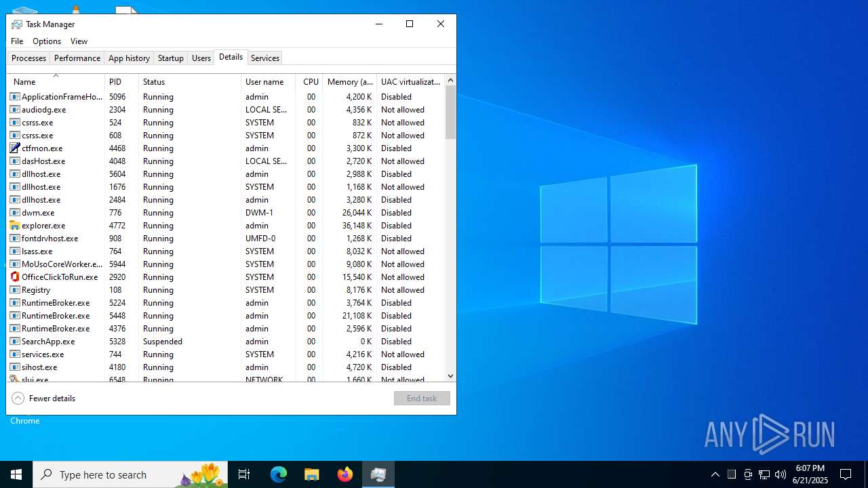Screen dimensions: 868x488
Task: Open the Windows Start menu
Action: 16,474
